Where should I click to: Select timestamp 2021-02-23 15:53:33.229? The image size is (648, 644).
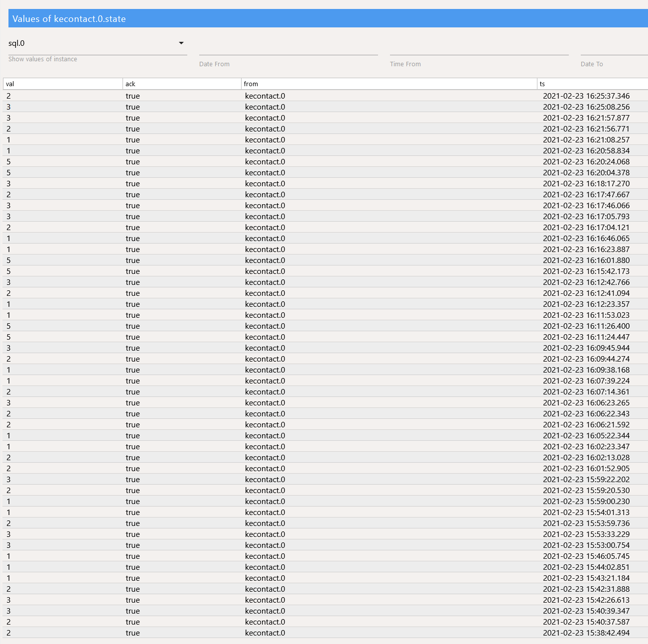point(586,534)
